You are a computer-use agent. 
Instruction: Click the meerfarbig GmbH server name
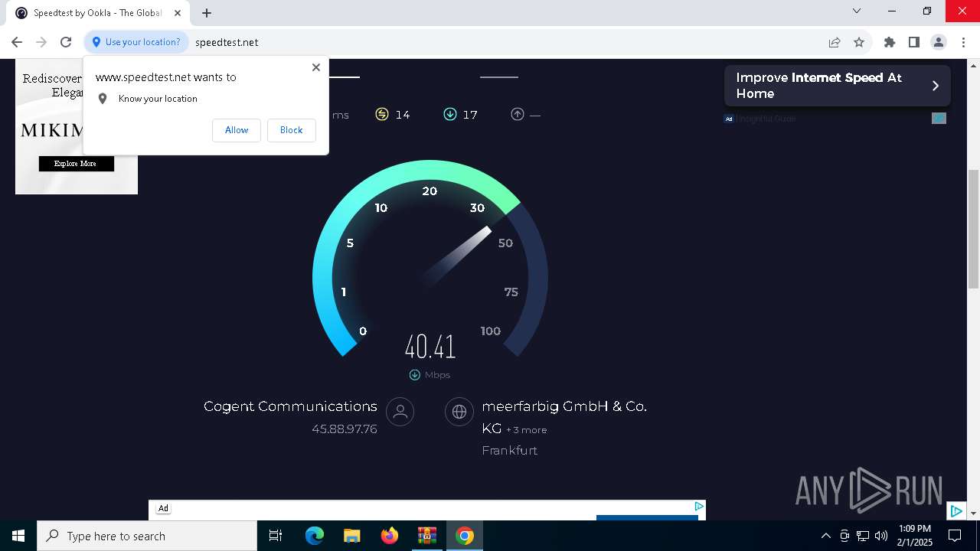click(x=564, y=417)
